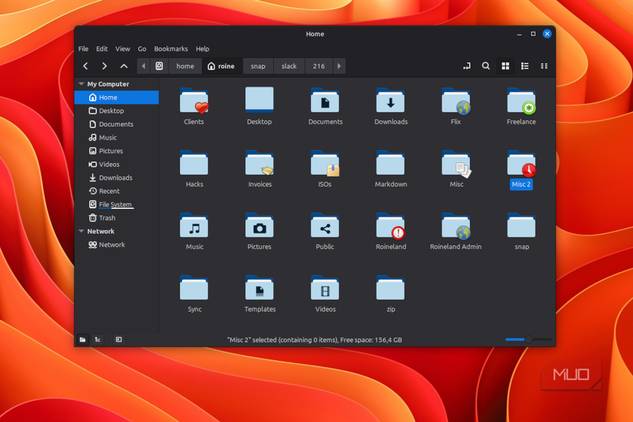This screenshot has width=633, height=422.
Task: Select the Misc folder
Action: click(456, 169)
